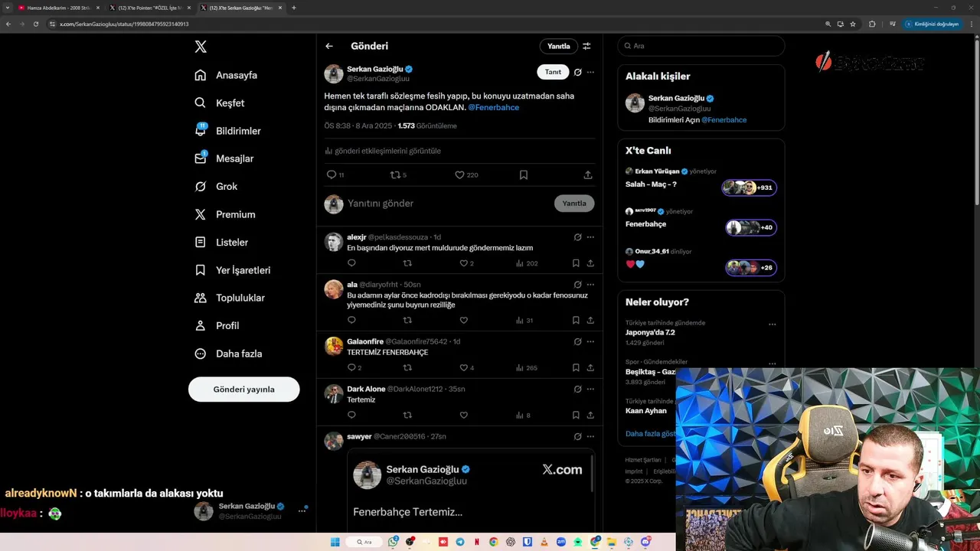Open sawyer's embedded Fenerbahçe Tertemiz card

(470, 490)
